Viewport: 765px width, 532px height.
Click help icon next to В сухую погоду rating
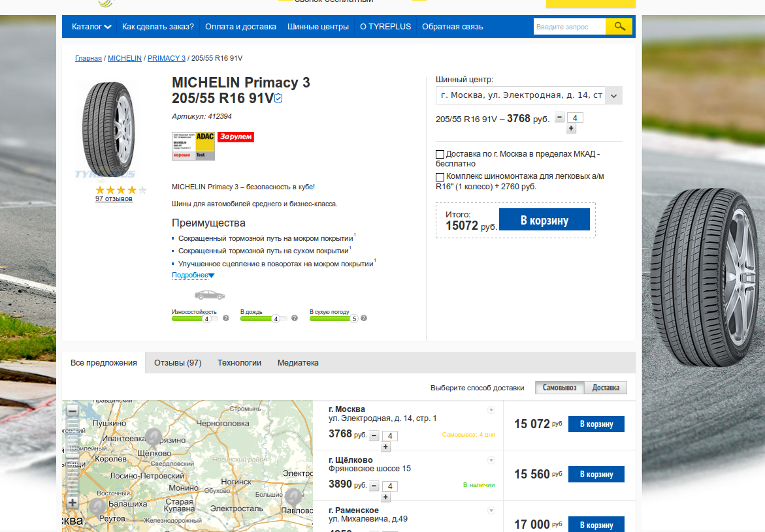point(364,319)
